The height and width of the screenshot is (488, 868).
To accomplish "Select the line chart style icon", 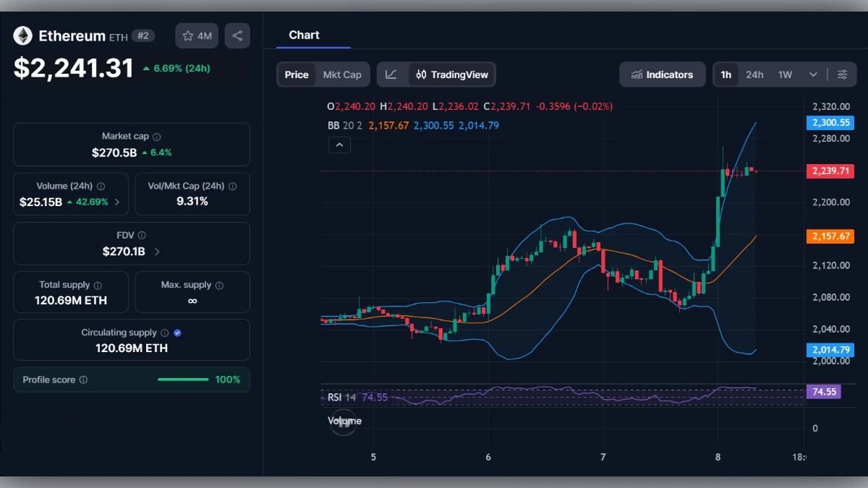I will tap(391, 74).
